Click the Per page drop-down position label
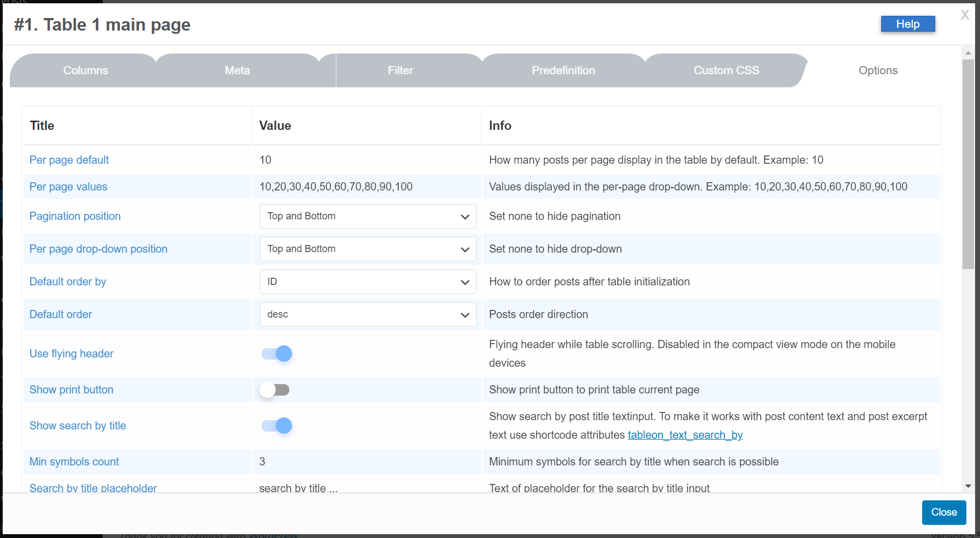Image resolution: width=980 pixels, height=538 pixels. (x=98, y=249)
